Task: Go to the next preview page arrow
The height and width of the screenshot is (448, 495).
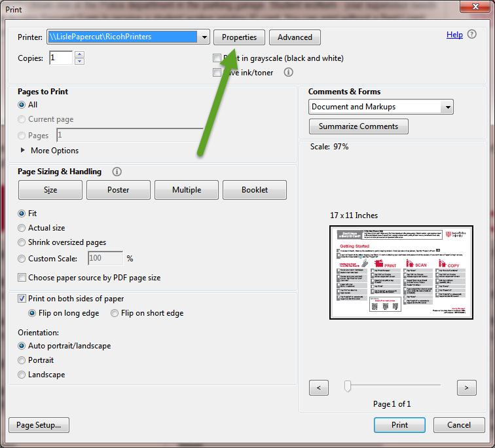Action: [466, 388]
